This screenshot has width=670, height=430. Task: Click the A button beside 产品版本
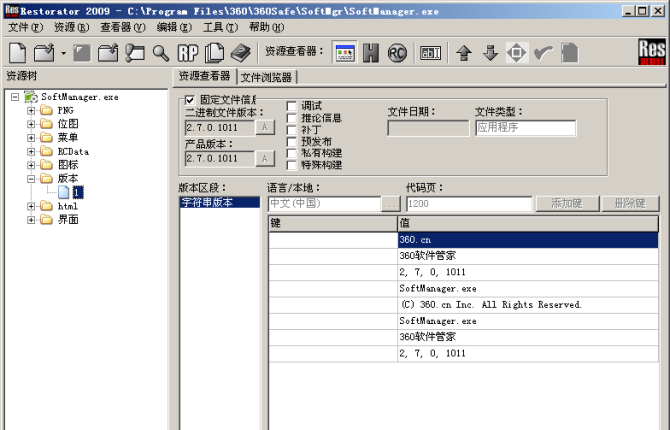pos(265,159)
